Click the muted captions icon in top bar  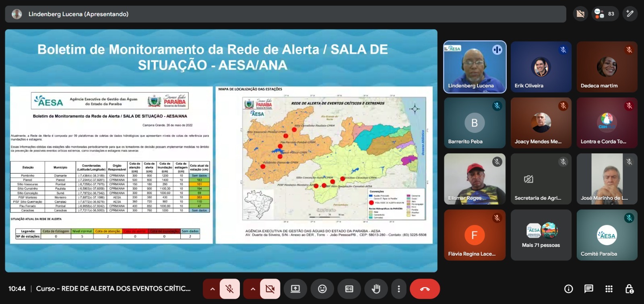tap(580, 14)
